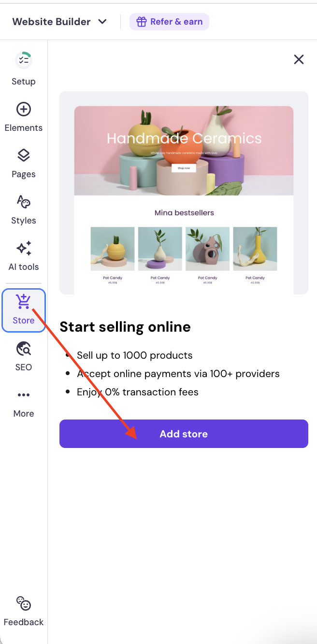Click the Refer & earn button
The height and width of the screenshot is (644, 317).
tap(169, 22)
